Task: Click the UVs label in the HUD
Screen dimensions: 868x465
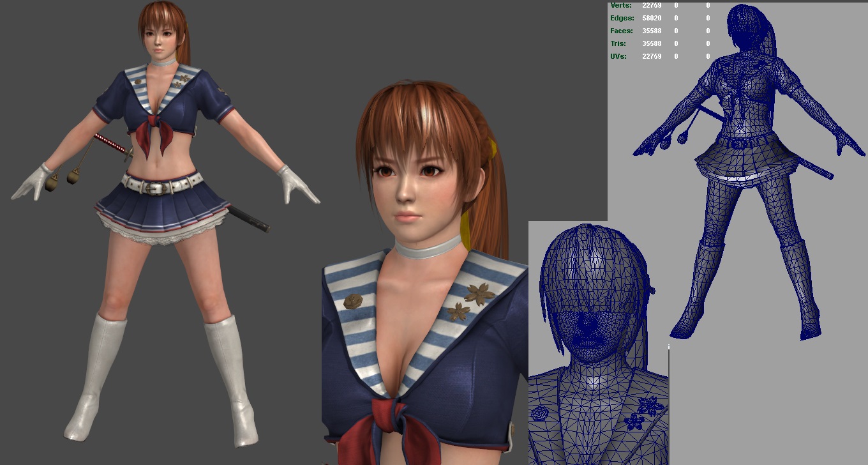Action: pos(618,57)
